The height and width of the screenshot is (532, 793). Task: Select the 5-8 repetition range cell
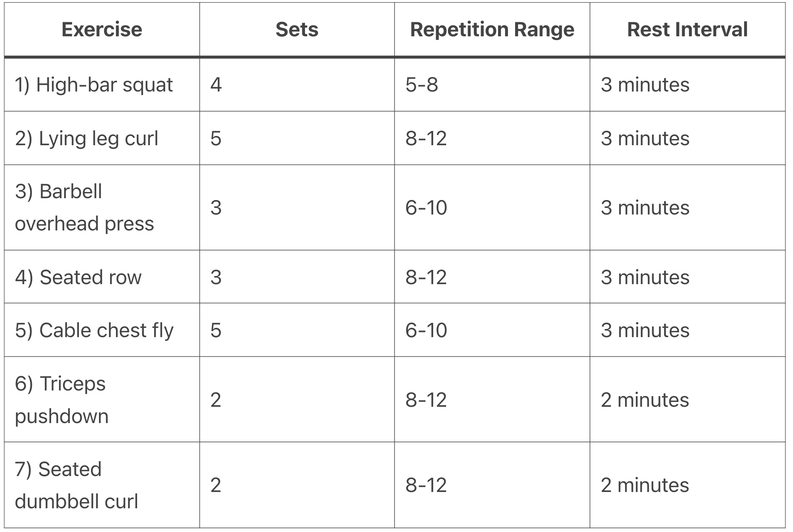492,85
